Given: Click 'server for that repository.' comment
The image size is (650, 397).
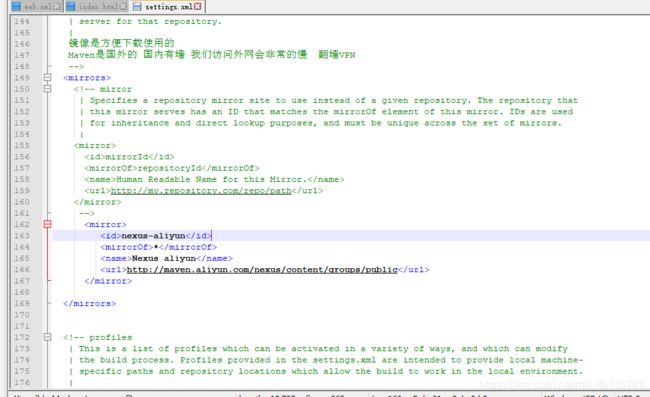Looking at the screenshot, I should (150, 21).
